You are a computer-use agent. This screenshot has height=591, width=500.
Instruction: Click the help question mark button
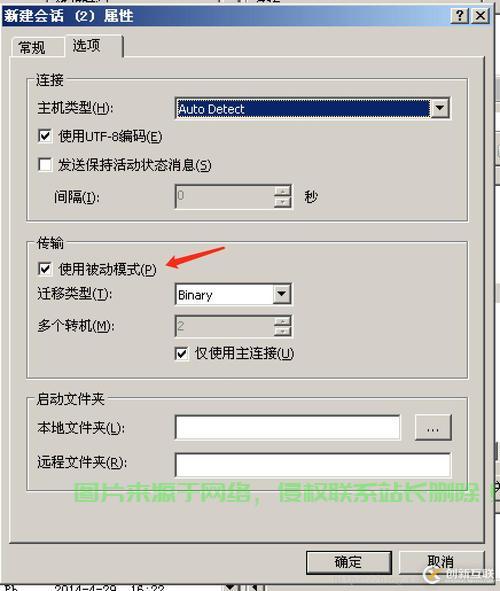[460, 16]
